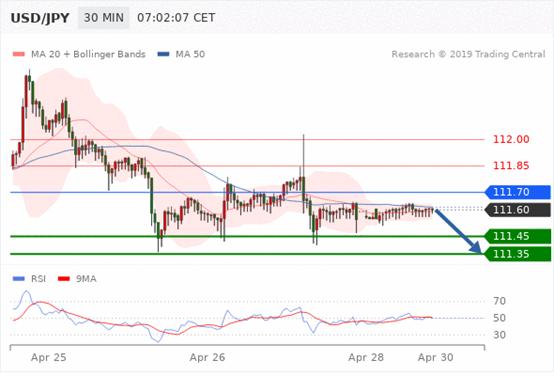Select the 30 MIN timeframe label
This screenshot has width=554, height=376.
pos(104,18)
